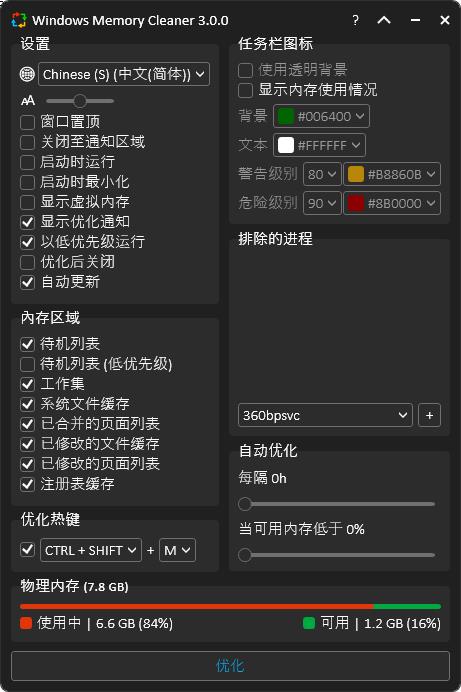Expand the CTRL + SHIFT hotkey modifier dropdown
This screenshot has height=692, width=461.
coord(91,550)
